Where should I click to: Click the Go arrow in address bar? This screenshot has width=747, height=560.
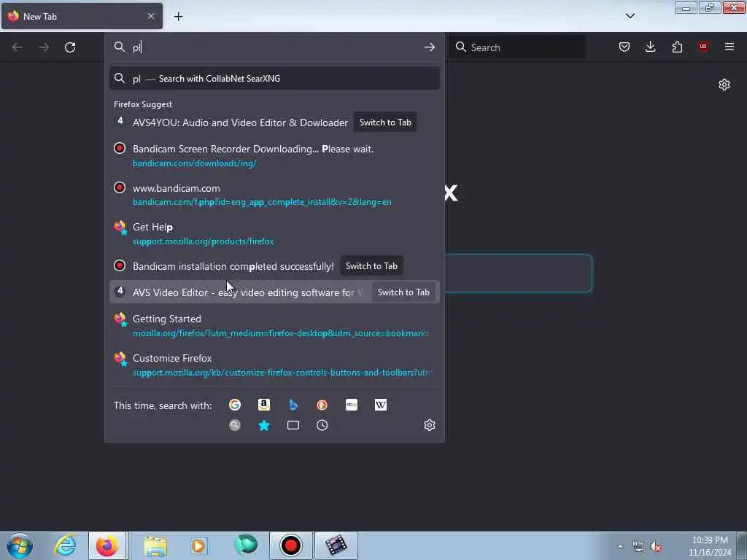429,47
